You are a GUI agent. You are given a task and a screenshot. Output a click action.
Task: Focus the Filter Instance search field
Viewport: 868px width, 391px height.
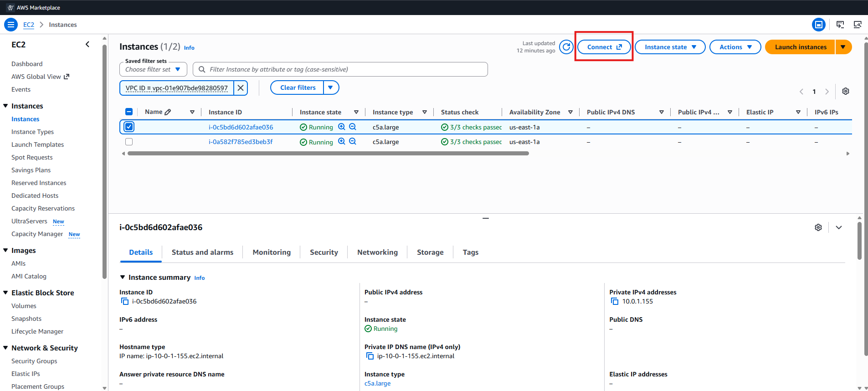coord(340,69)
